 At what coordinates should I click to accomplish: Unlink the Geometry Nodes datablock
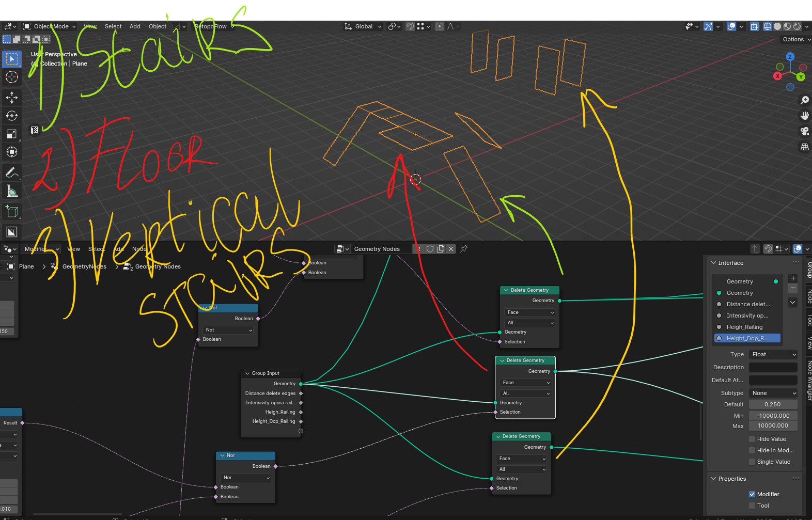(451, 249)
